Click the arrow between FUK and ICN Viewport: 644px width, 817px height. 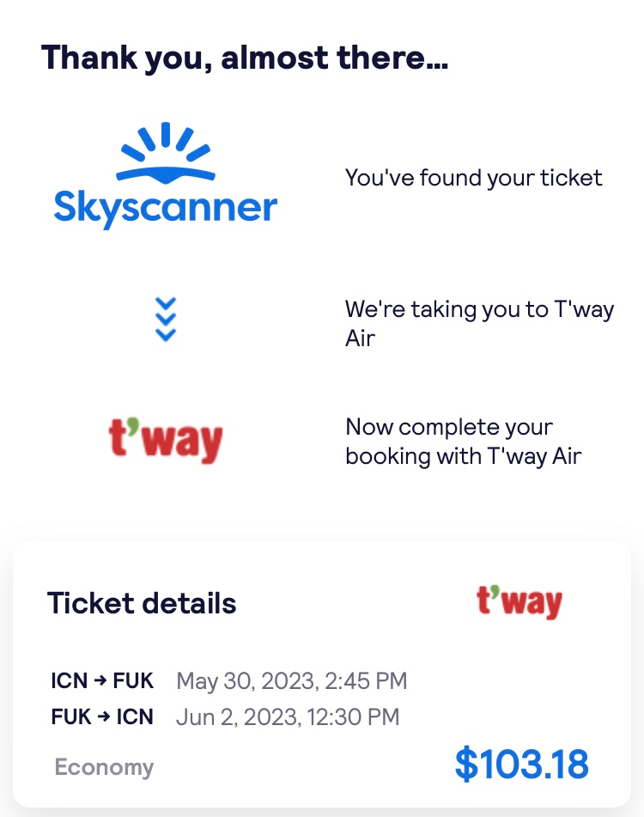coord(104,717)
